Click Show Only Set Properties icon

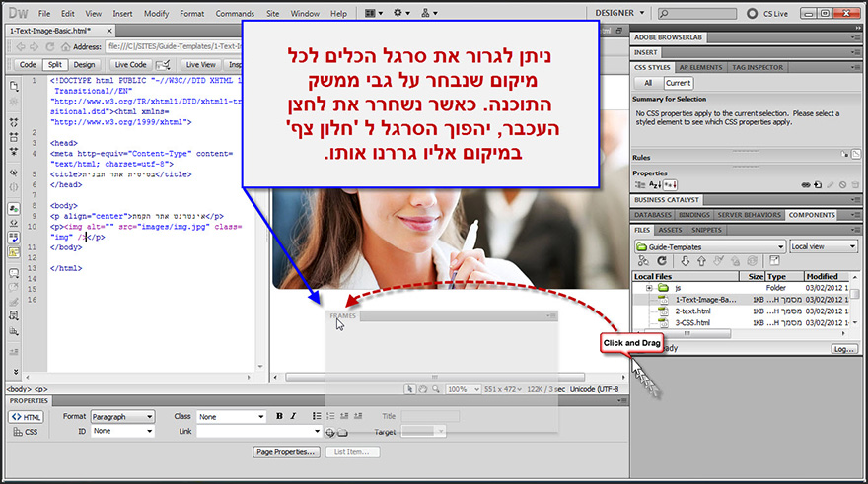(x=670, y=185)
